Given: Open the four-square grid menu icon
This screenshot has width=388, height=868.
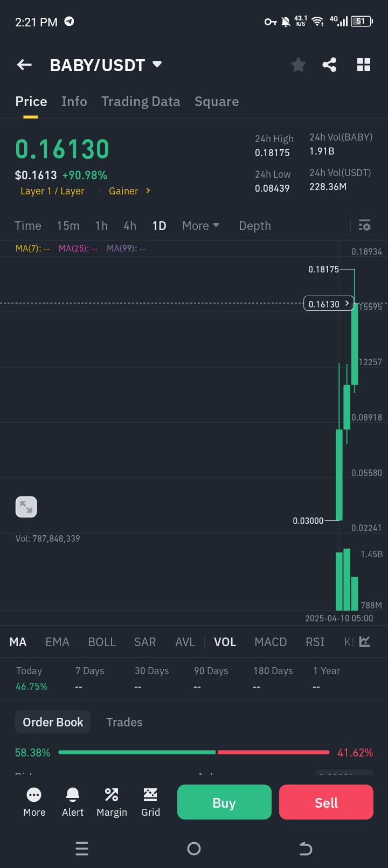Looking at the screenshot, I should [x=364, y=65].
